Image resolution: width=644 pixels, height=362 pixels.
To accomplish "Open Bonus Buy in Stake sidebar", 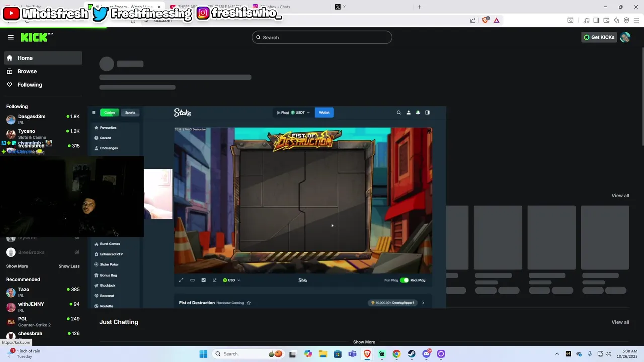I will (108, 275).
